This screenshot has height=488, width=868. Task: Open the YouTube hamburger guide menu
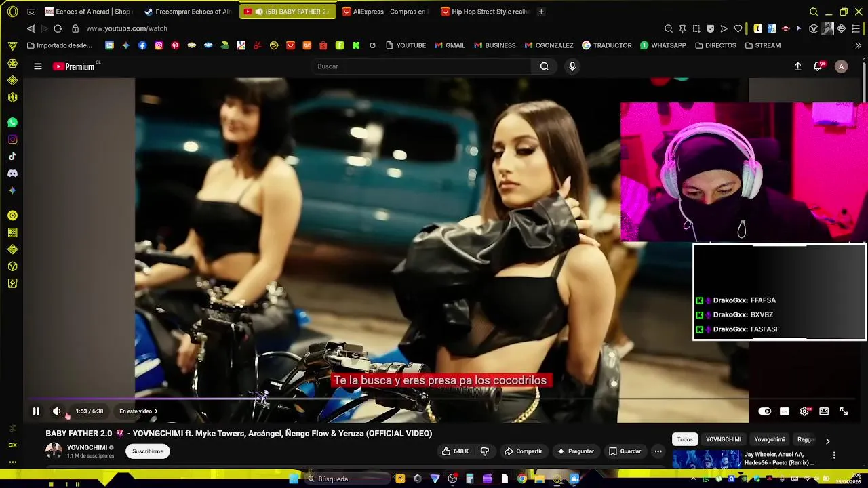click(x=38, y=66)
